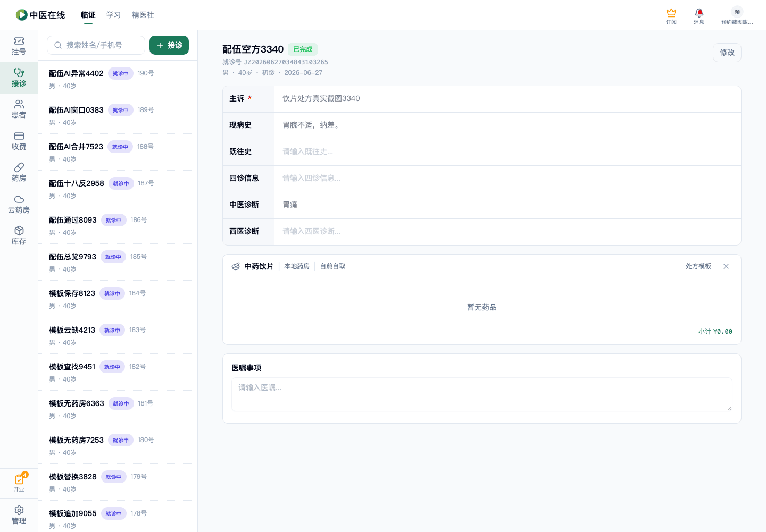Click the 中药饮片 herb bowl icon
This screenshot has height=532, width=766.
click(x=236, y=266)
